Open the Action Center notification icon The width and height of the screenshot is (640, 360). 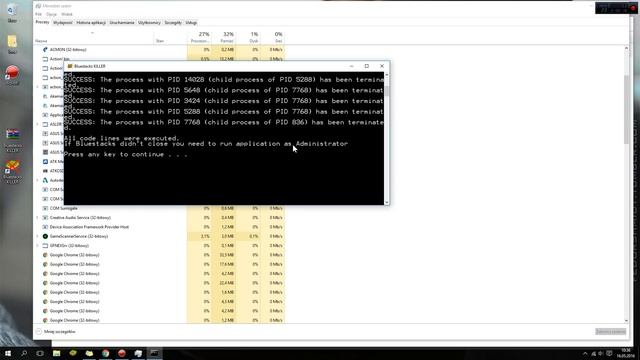(x=609, y=353)
